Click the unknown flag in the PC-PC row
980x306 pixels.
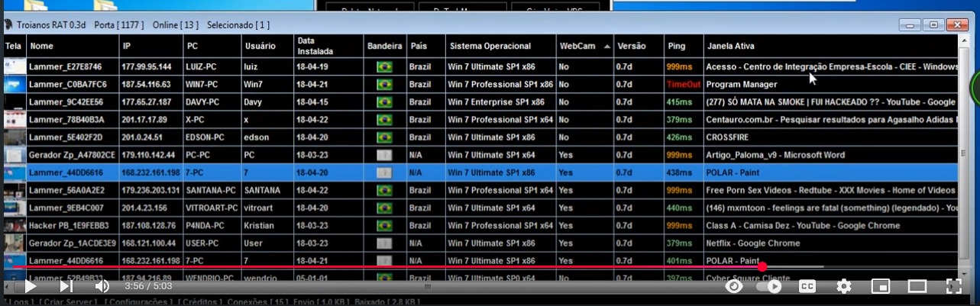384,155
